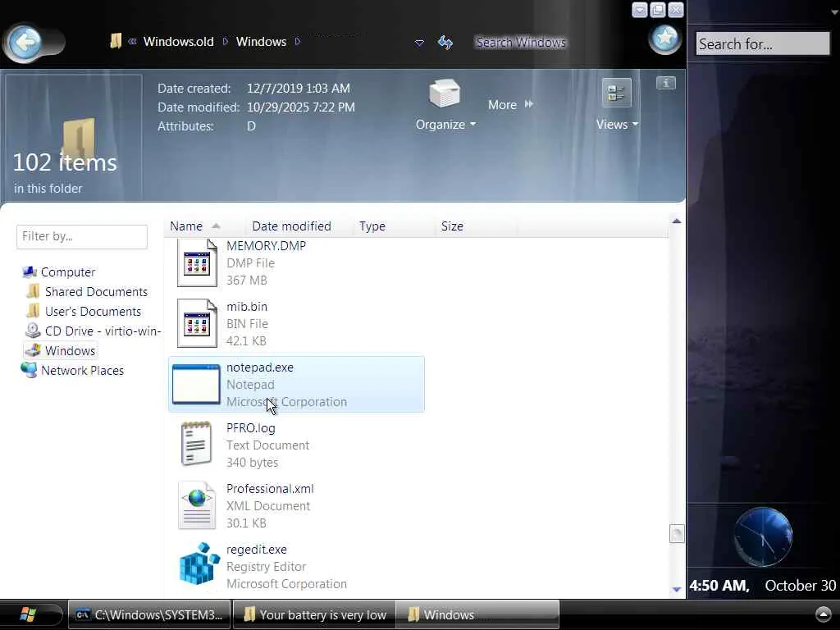This screenshot has width=840, height=630.
Task: Click the notepad.exe file name
Action: tap(260, 367)
